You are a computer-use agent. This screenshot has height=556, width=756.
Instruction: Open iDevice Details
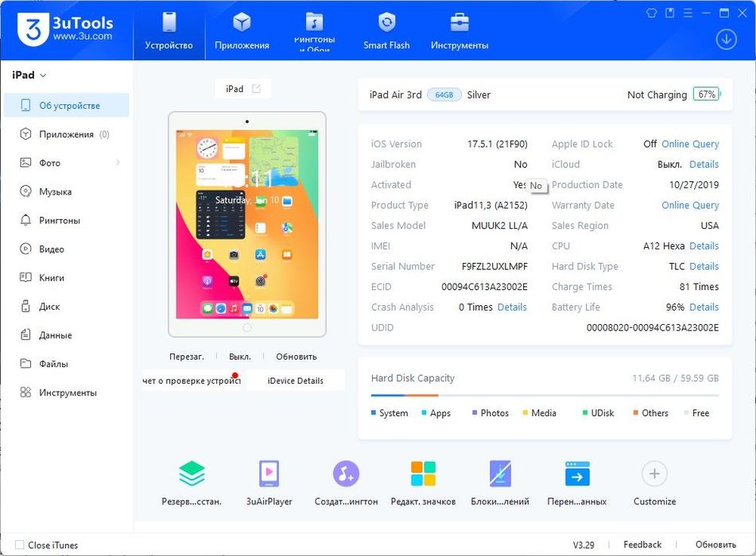click(x=296, y=380)
